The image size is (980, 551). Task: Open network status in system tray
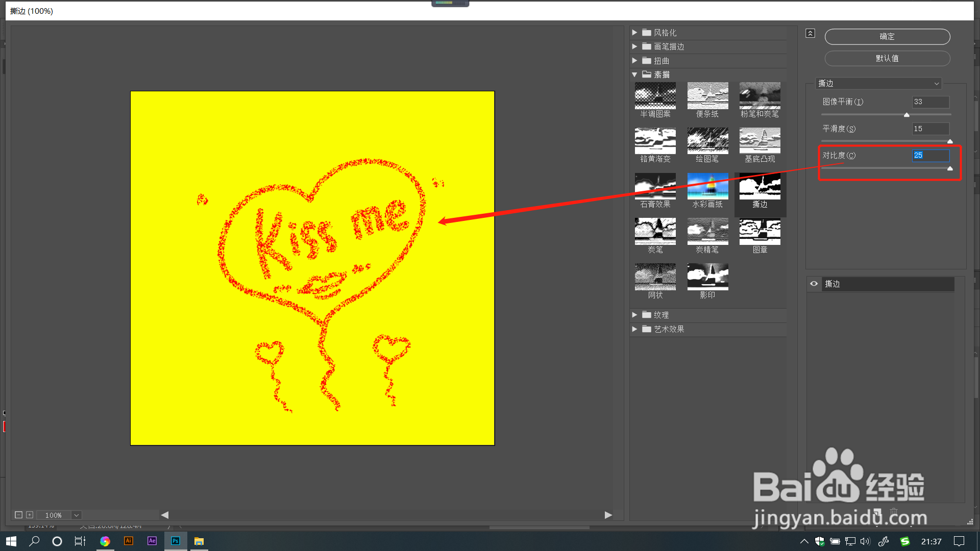(850, 541)
